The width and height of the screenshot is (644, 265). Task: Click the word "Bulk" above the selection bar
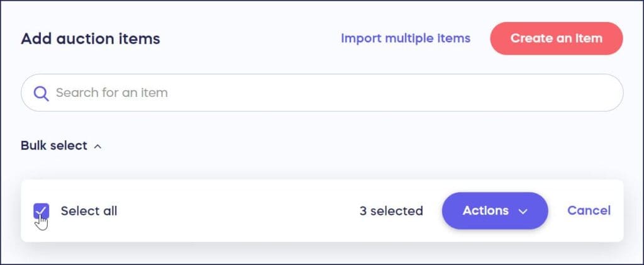pos(34,145)
